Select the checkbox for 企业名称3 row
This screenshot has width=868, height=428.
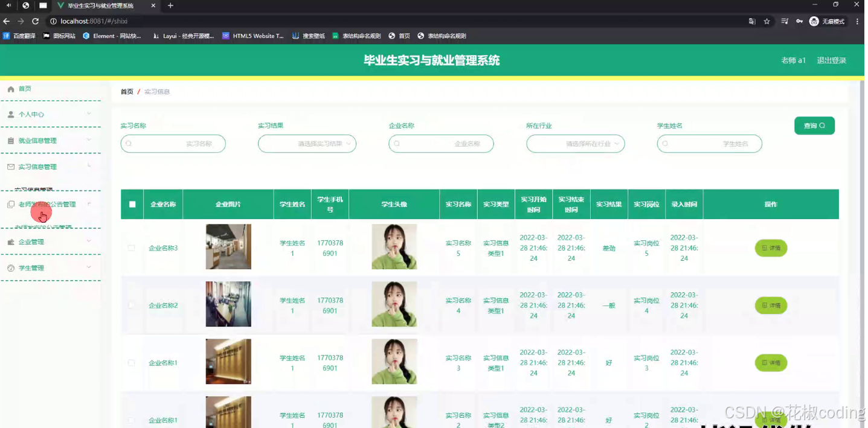132,248
